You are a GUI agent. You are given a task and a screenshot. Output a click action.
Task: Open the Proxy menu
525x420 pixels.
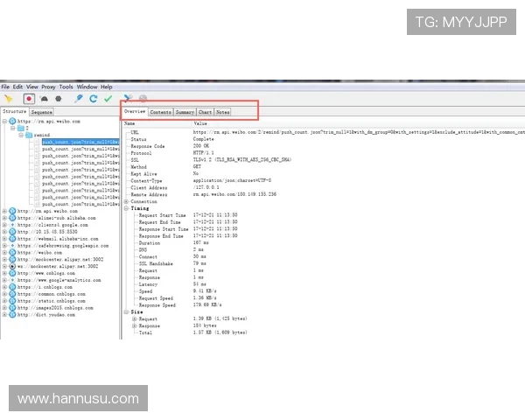(48, 87)
